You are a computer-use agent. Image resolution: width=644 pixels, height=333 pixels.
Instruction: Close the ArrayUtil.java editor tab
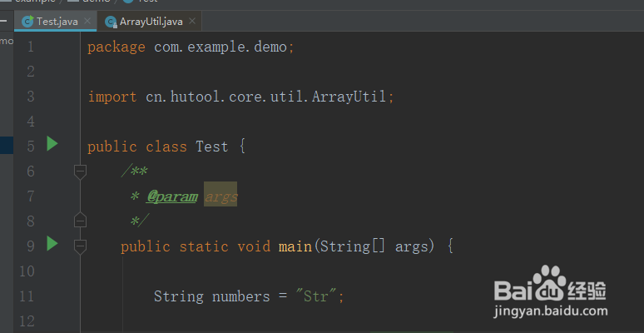192,22
